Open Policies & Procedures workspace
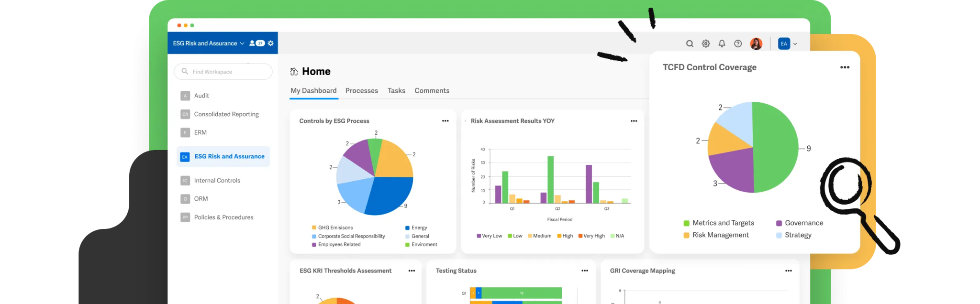980x304 pixels. [x=223, y=217]
